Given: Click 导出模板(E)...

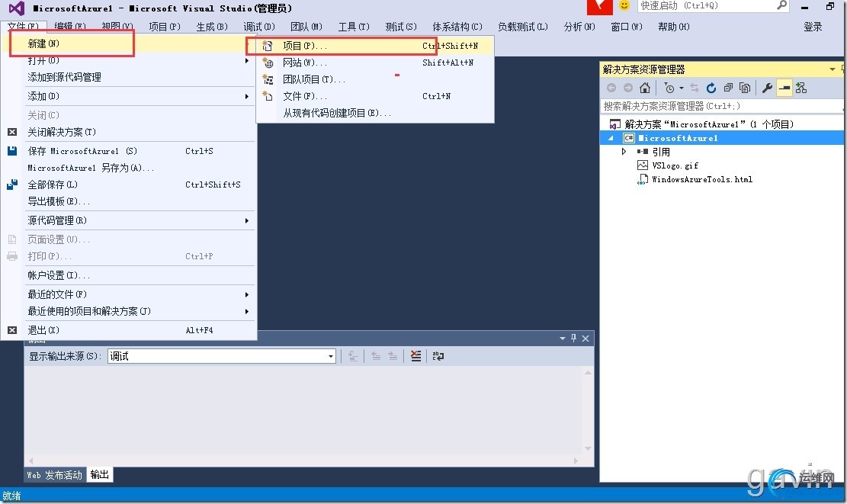Looking at the screenshot, I should (129, 201).
